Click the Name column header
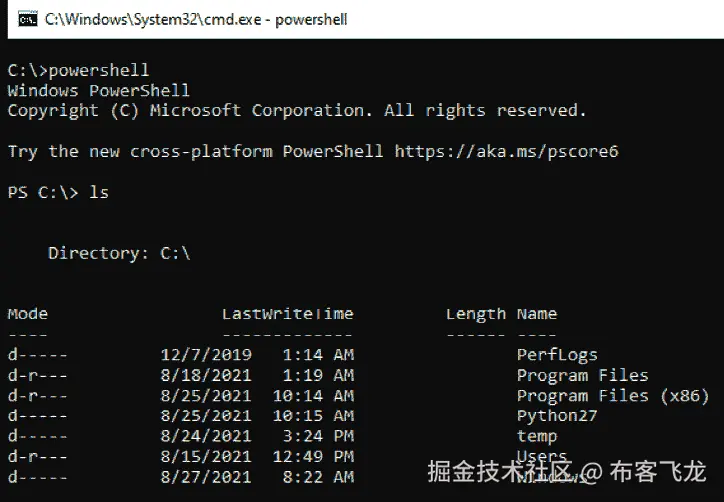This screenshot has width=724, height=502. click(537, 314)
